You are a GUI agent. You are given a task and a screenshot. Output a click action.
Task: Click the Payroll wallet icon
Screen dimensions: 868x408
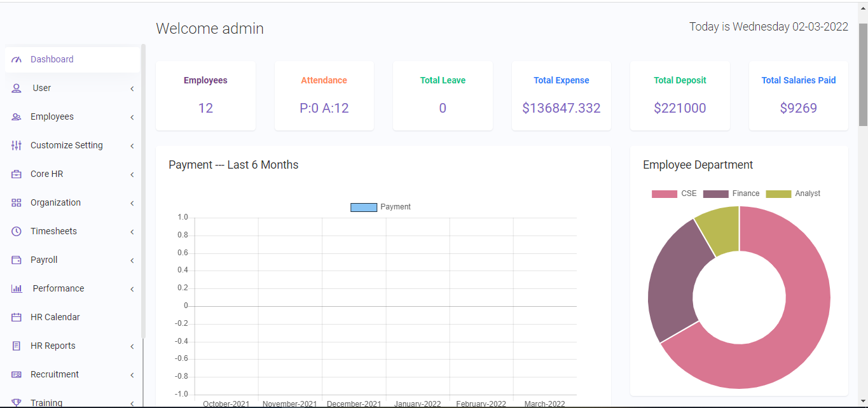coord(17,260)
